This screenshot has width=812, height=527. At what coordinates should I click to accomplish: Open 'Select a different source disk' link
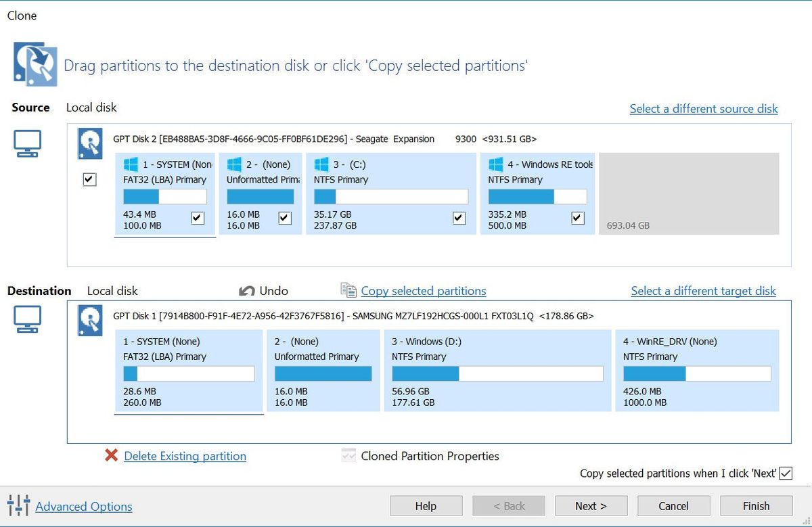click(704, 109)
